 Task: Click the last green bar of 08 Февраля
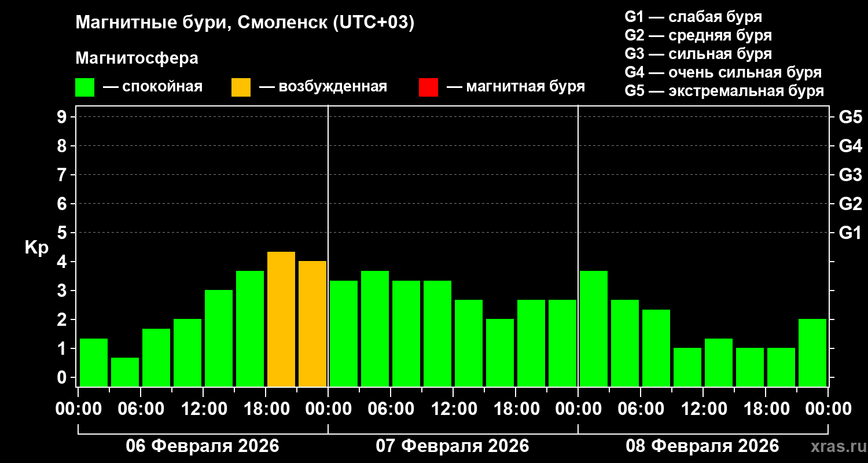point(812,353)
